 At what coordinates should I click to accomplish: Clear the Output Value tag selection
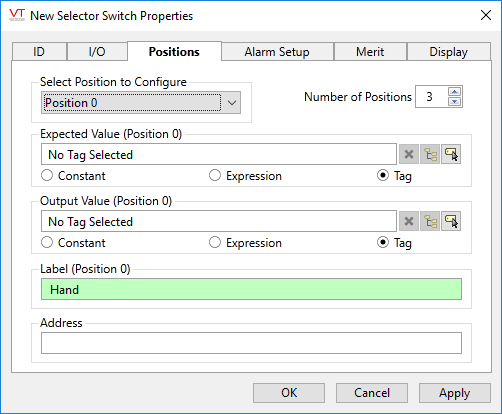point(409,221)
